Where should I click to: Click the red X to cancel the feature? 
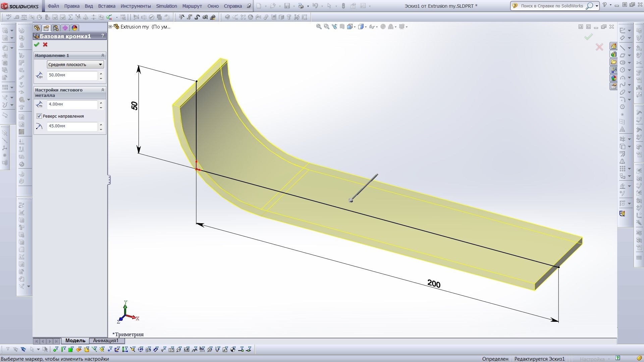(x=45, y=45)
